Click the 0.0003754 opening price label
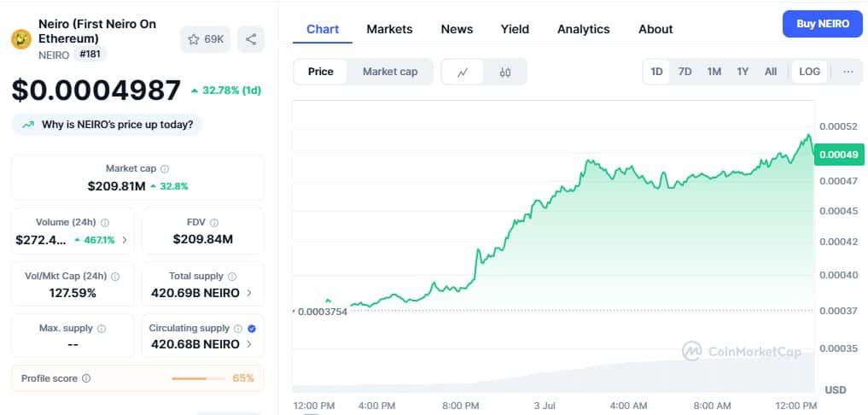The image size is (868, 415). pos(322,312)
